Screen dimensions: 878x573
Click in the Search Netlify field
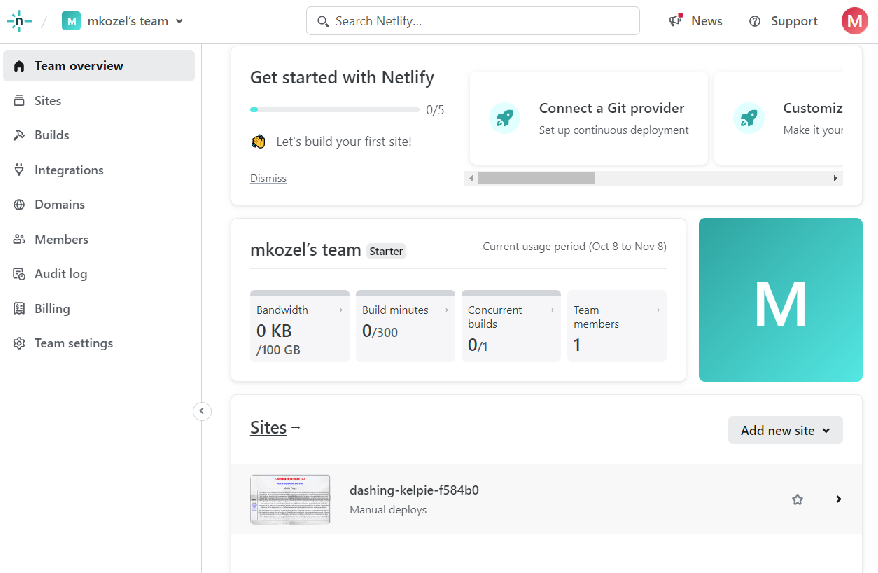coord(473,21)
